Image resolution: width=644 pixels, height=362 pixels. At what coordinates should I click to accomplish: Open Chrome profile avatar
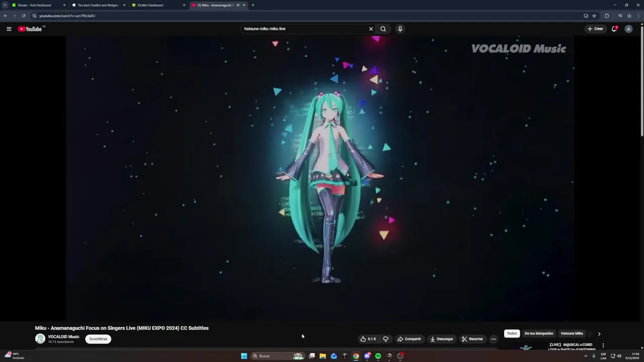pos(629,16)
